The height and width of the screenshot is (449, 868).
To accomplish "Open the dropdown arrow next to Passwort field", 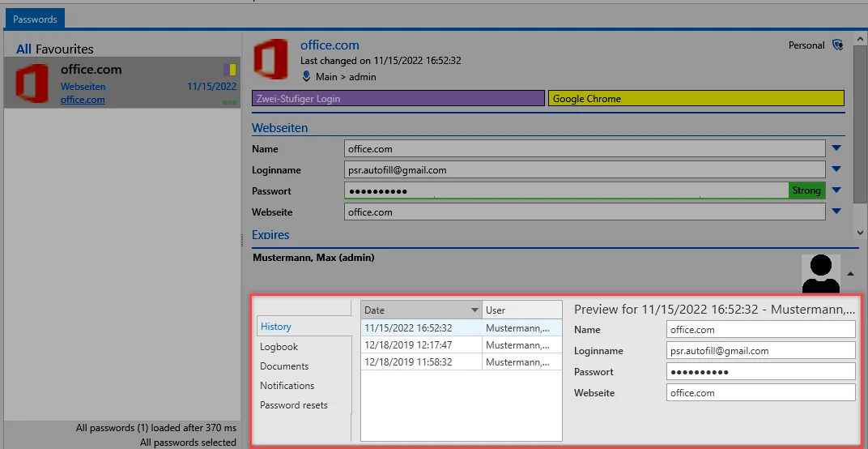I will pos(836,190).
